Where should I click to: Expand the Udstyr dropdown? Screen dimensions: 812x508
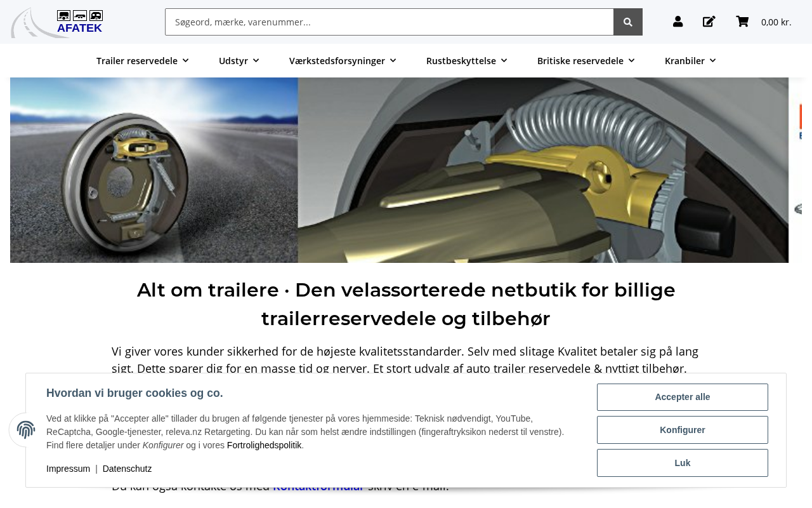[239, 61]
